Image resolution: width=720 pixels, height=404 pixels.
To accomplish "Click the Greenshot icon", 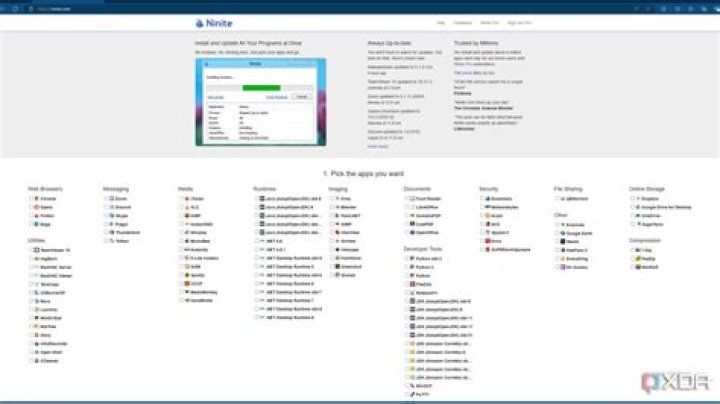I will [x=337, y=267].
